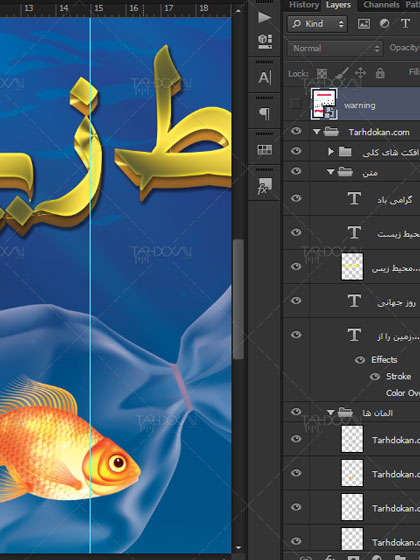420x560 pixels.
Task: Open the Paragraph panel icon
Action: [x=264, y=114]
